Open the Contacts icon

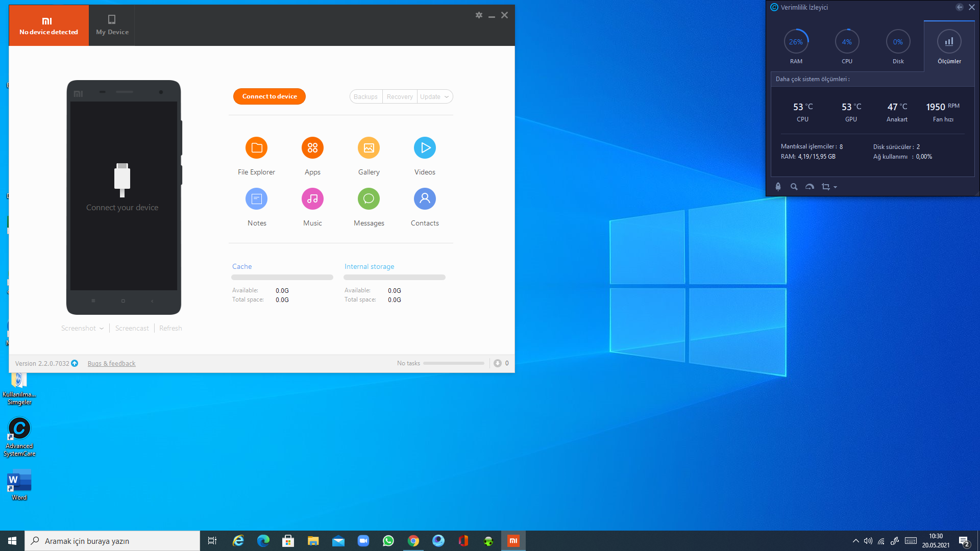tap(425, 199)
